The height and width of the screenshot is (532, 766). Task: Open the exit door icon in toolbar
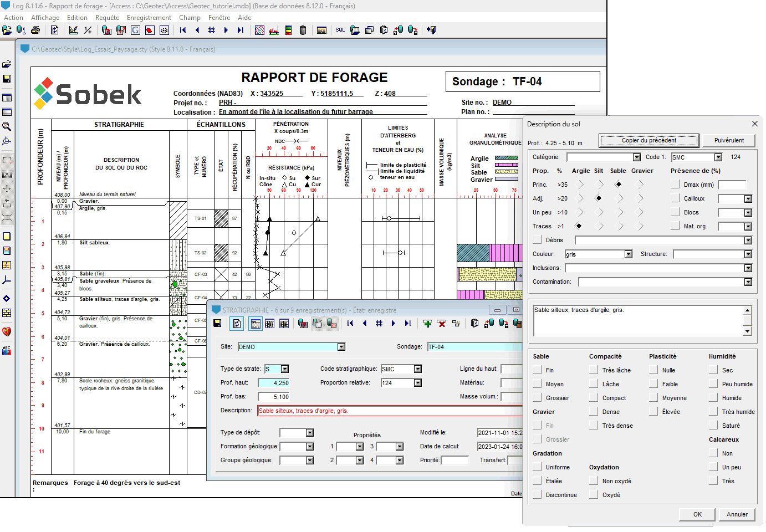(431, 30)
